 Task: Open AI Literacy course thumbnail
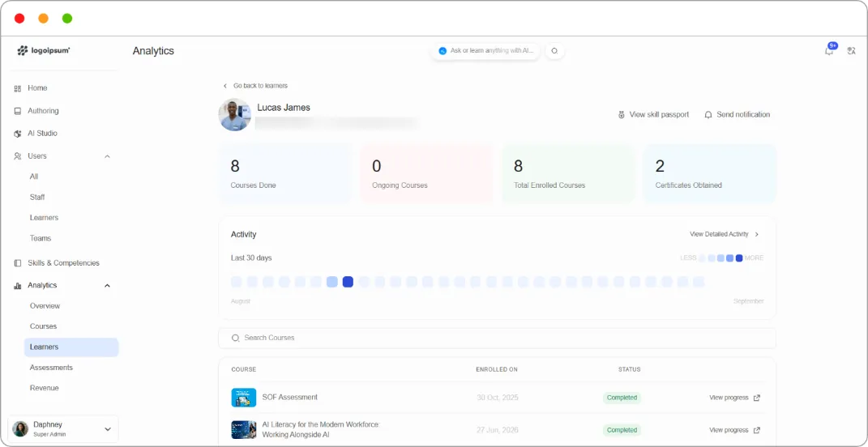coord(244,430)
